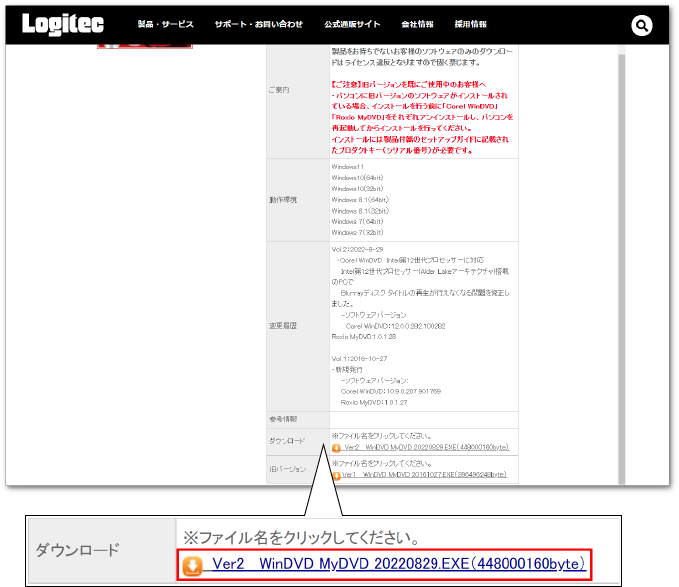The image size is (679, 587).
Task: Go to 公式通販サイト in the header
Action: tap(352, 24)
